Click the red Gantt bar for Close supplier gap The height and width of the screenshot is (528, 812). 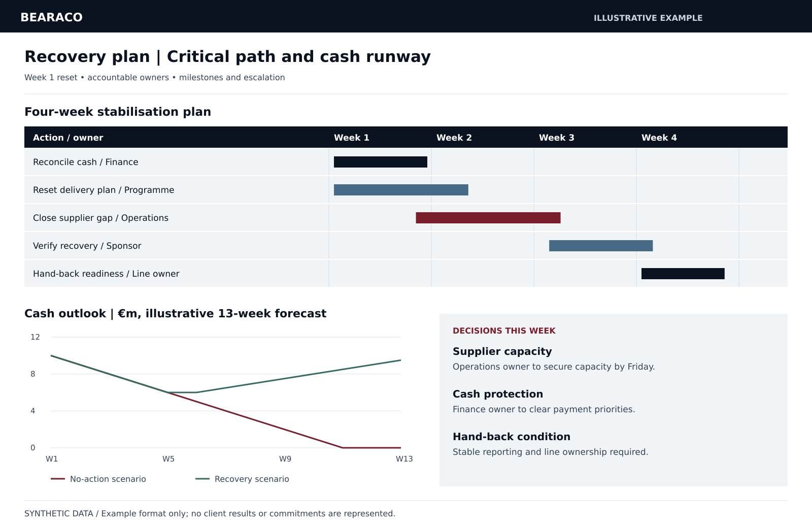pos(488,218)
